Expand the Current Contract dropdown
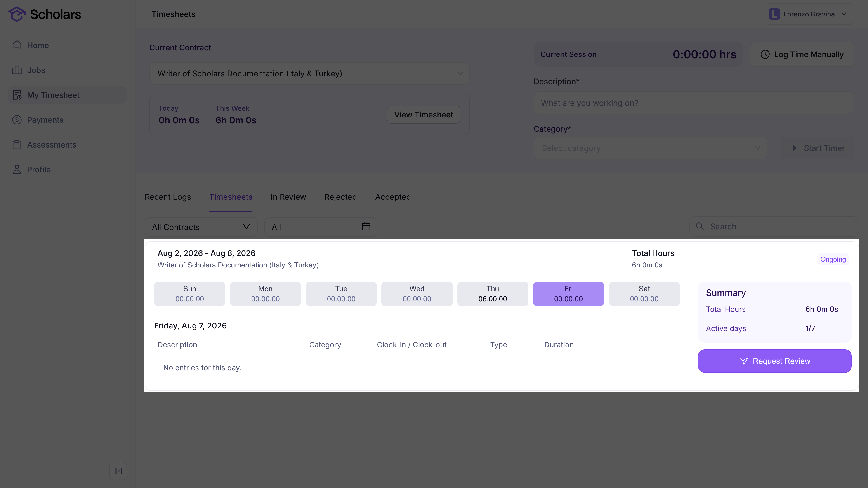Screen dimensions: 868x488 click(309, 73)
